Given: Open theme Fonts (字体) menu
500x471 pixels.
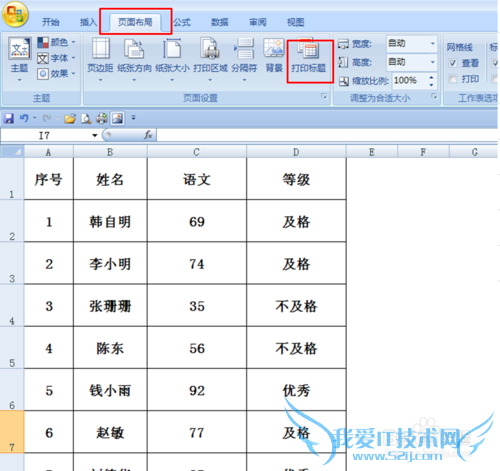Looking at the screenshot, I should 56,58.
